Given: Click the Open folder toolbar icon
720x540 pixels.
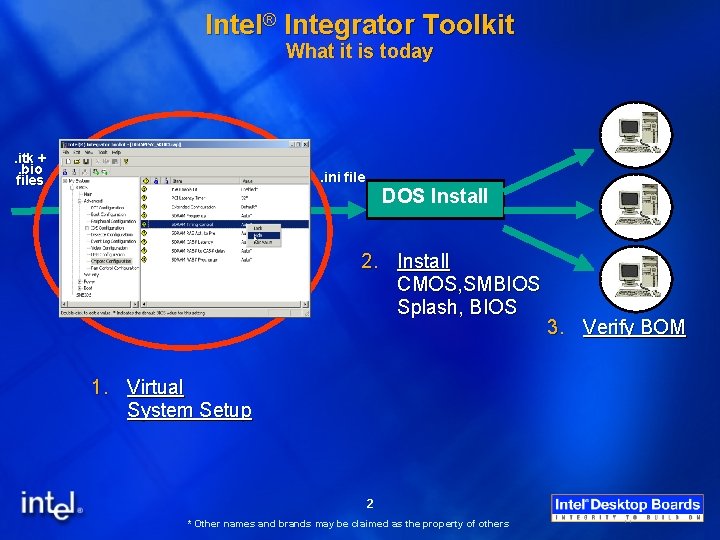Looking at the screenshot, I should tap(77, 162).
